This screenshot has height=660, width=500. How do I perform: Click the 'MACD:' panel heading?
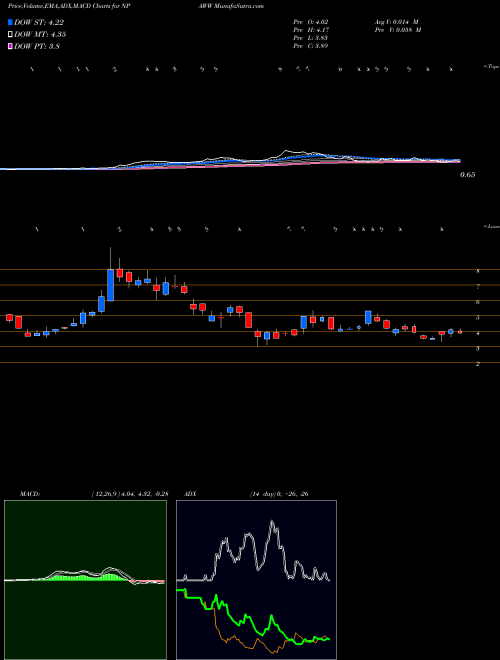point(30,494)
